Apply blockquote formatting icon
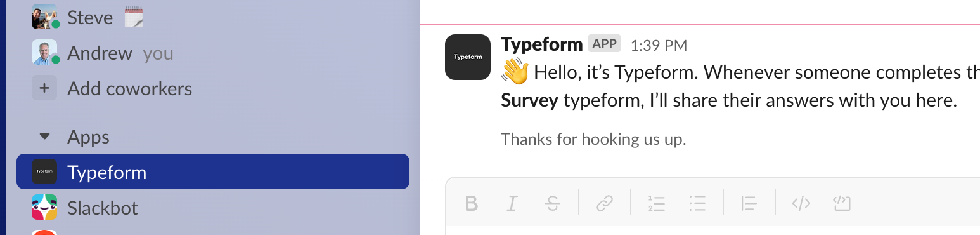The image size is (980, 235). coord(749,203)
